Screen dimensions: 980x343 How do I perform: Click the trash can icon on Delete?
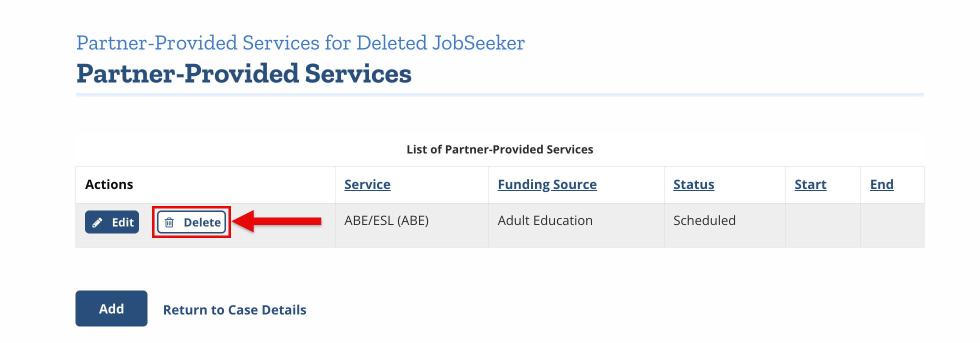point(169,222)
